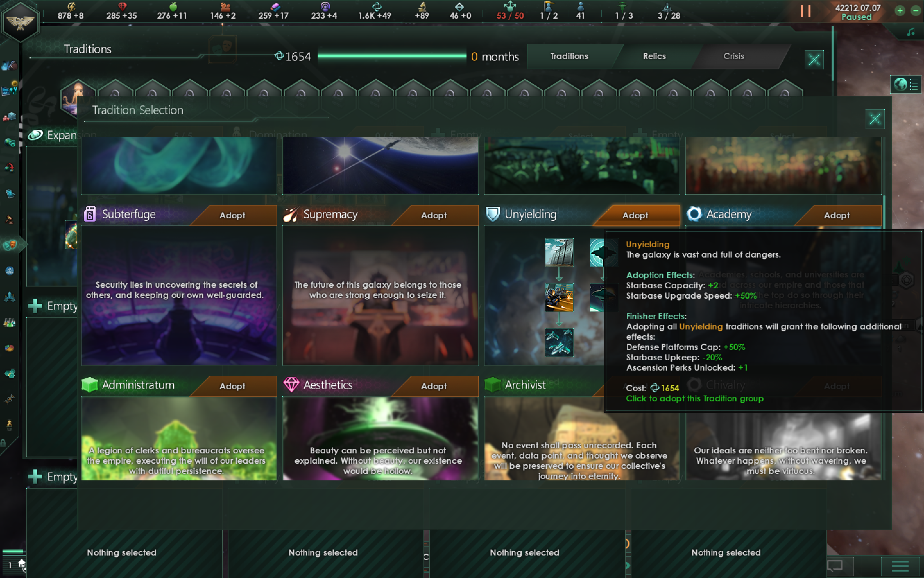Close the Tradition Selection window
924x578 pixels.
click(875, 119)
